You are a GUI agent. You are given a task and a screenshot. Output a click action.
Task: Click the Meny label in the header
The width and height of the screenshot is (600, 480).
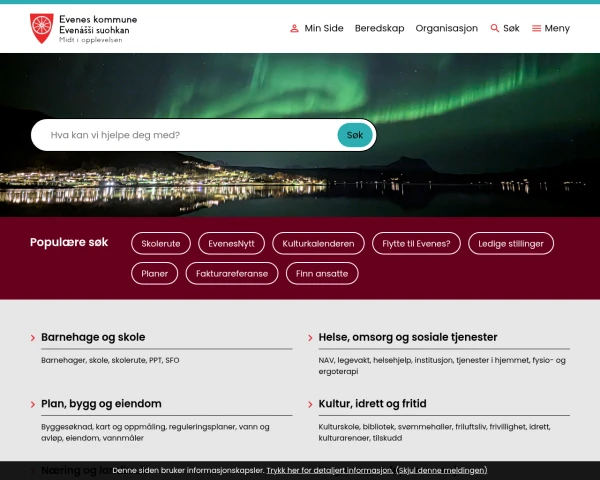(557, 28)
